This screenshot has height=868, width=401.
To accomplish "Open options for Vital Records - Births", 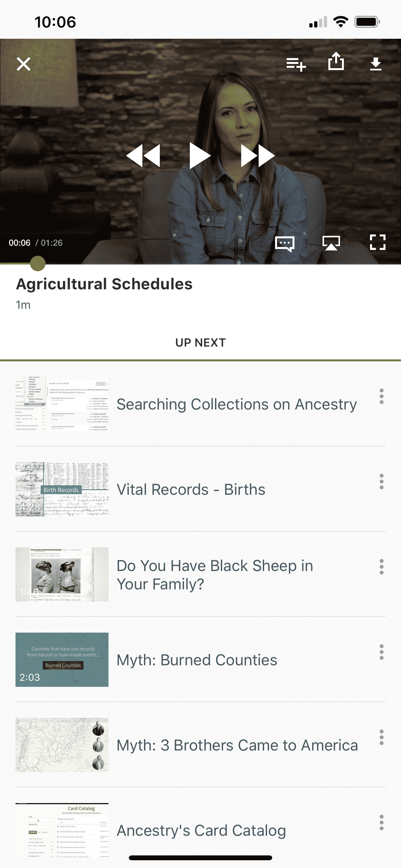I will (x=381, y=481).
